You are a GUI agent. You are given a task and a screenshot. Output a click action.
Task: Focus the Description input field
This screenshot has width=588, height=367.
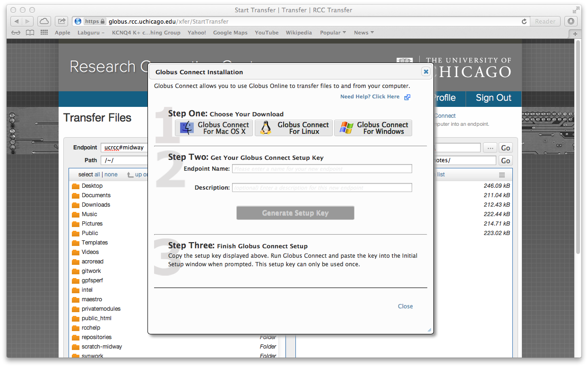[322, 188]
